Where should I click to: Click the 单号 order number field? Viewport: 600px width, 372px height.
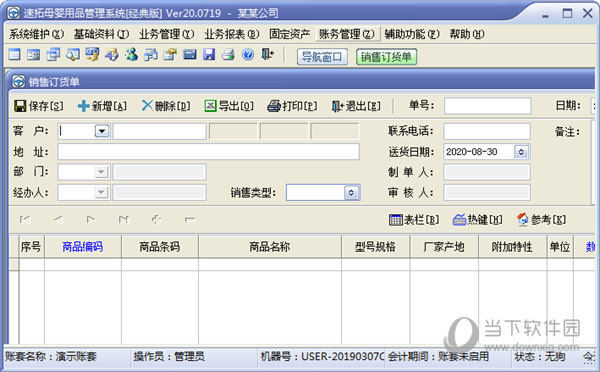488,106
